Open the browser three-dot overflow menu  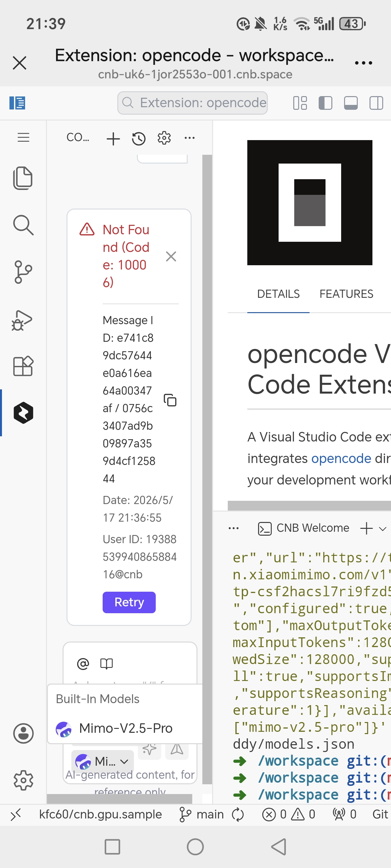pyautogui.click(x=363, y=63)
